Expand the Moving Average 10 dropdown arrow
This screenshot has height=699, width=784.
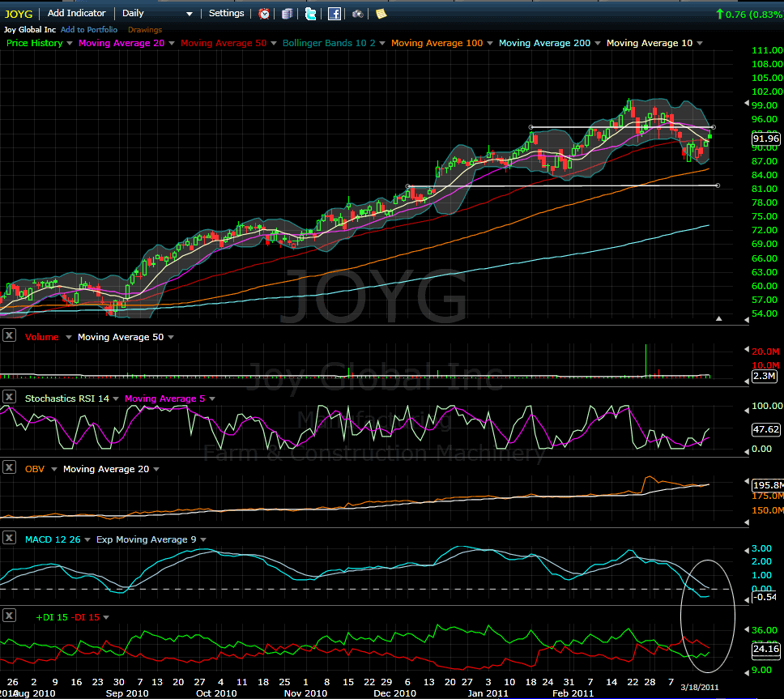tap(700, 44)
